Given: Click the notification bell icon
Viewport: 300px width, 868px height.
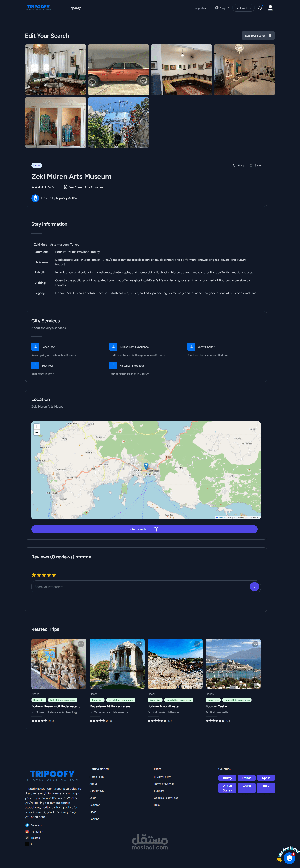Looking at the screenshot, I should coord(260,8).
